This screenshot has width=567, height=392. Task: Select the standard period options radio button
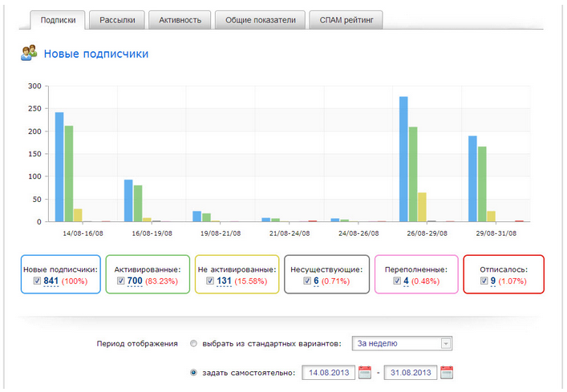pyautogui.click(x=194, y=344)
